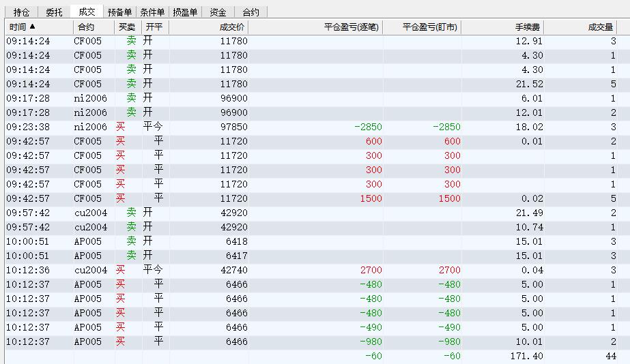Image resolution: width=630 pixels, height=364 pixels.
Task: Select -980 in the 逐笔 profit column
Action: [x=371, y=342]
